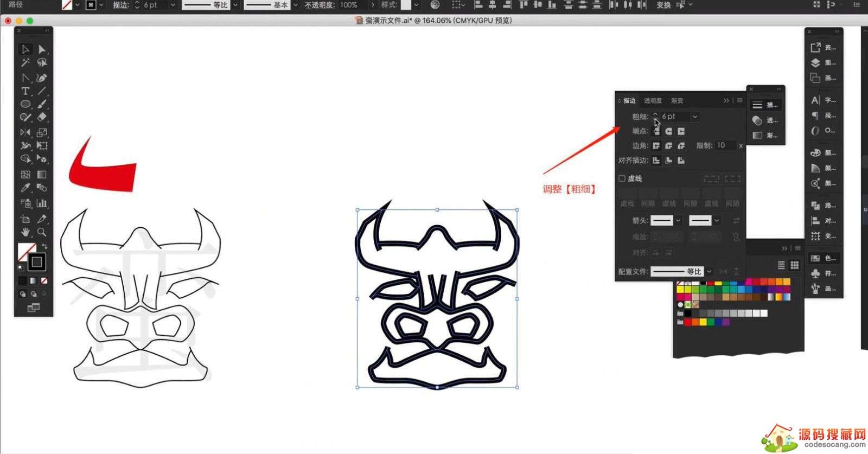Screen dimensions: 868x454
Task: Click the 限制 miter limit input field
Action: (725, 145)
